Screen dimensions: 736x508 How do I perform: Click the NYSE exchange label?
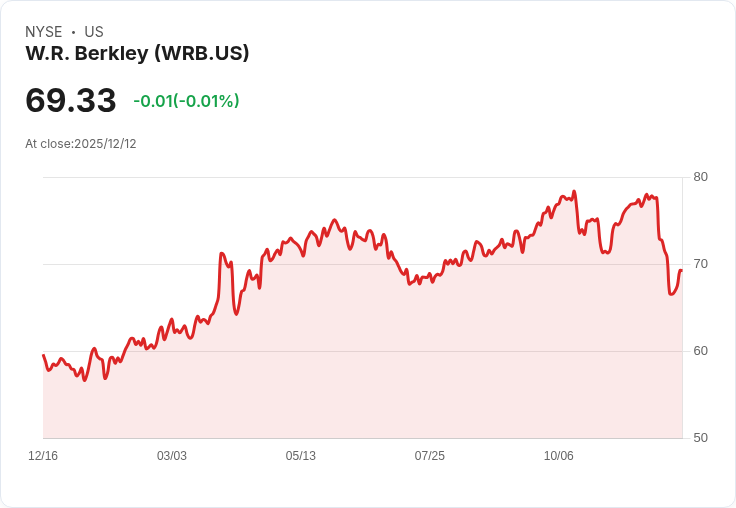click(x=44, y=32)
